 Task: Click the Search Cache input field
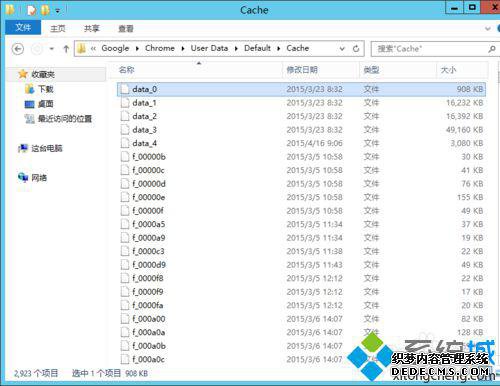(x=430, y=49)
